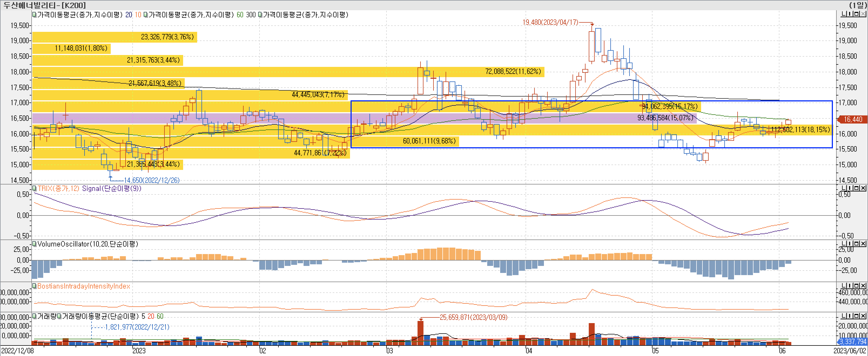868x356 pixels.
Task: Toggle the green marker beside VolumeOscillator label
Action: tap(34, 244)
